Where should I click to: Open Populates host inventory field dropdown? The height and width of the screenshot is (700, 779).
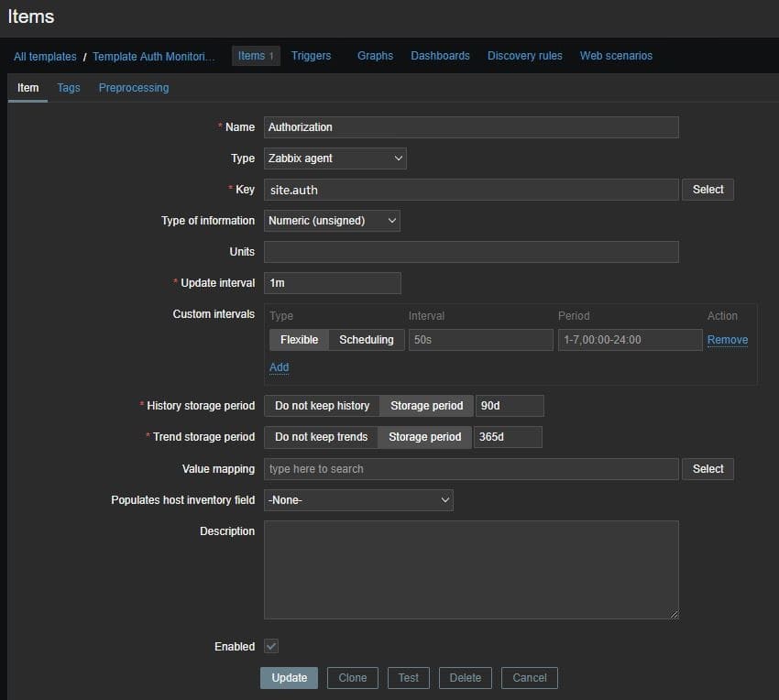[x=358, y=500]
